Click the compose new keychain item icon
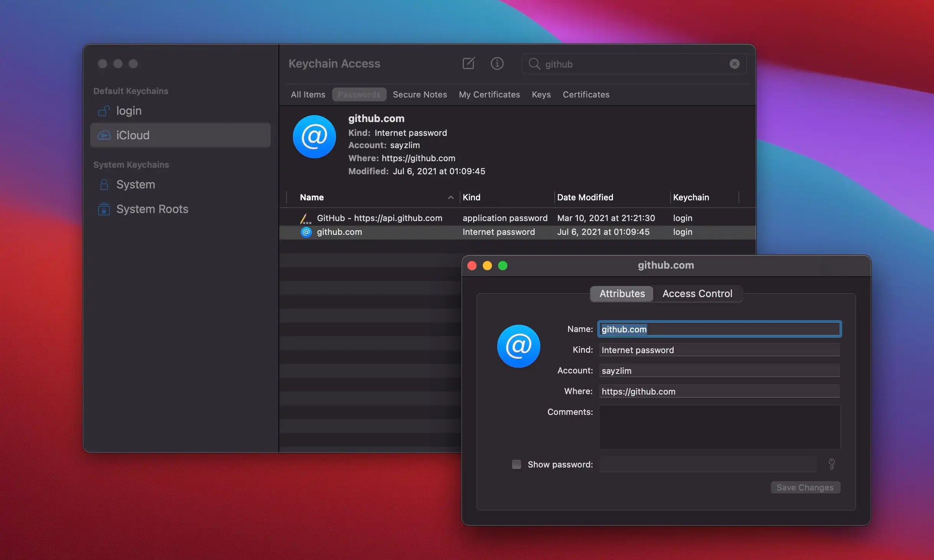Viewport: 934px width, 560px height. (x=469, y=63)
